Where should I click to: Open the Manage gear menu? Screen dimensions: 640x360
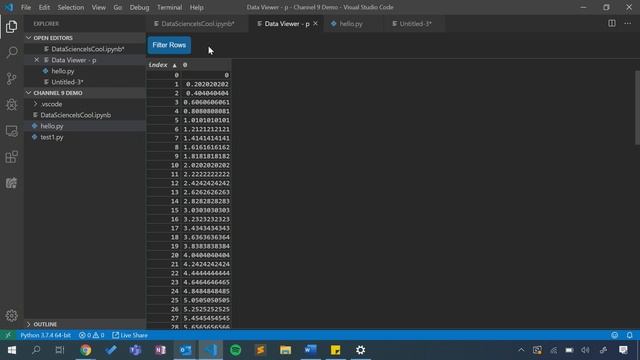[11, 316]
